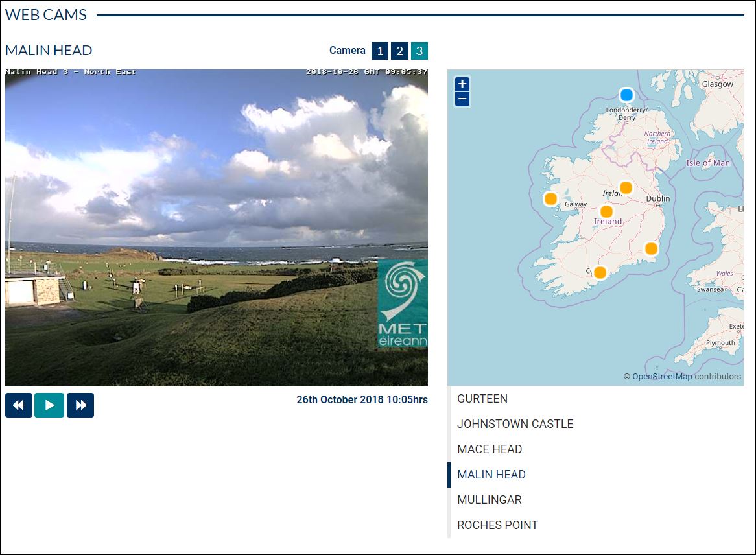Zoom out on the map
This screenshot has height=555, width=756.
(x=462, y=99)
